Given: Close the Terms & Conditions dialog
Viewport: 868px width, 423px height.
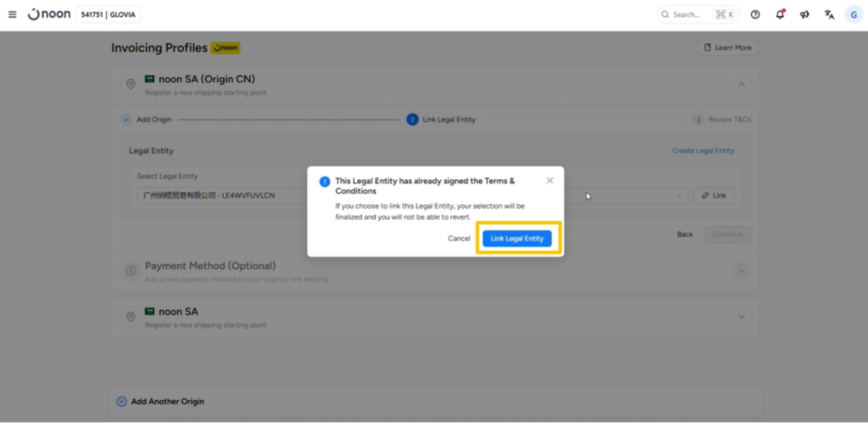Looking at the screenshot, I should tap(549, 181).
